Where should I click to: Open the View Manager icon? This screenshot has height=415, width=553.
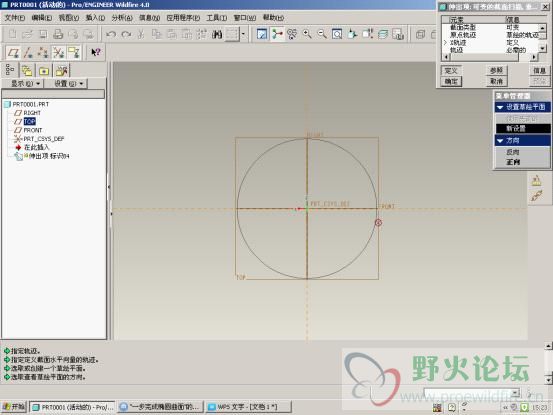398,34
